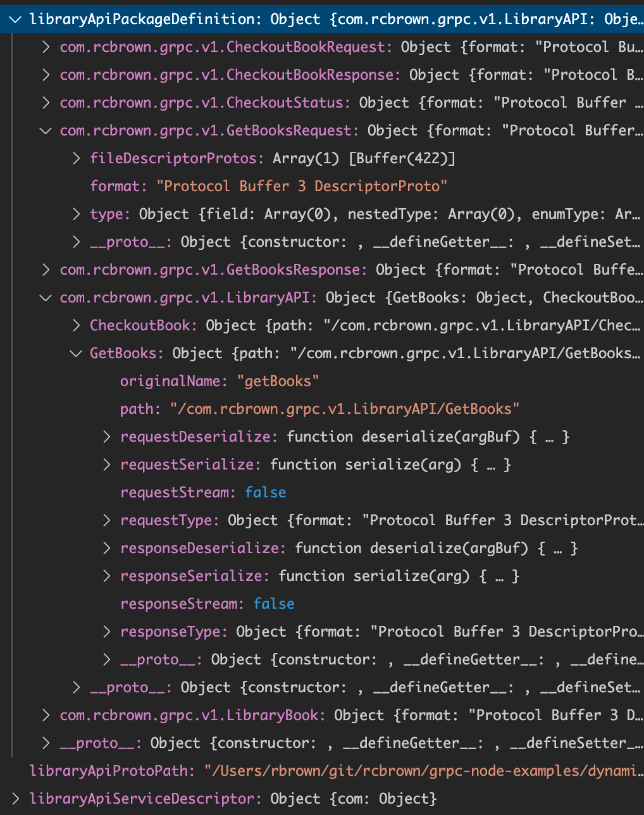Expand the CheckoutBookResponse object

(46, 75)
